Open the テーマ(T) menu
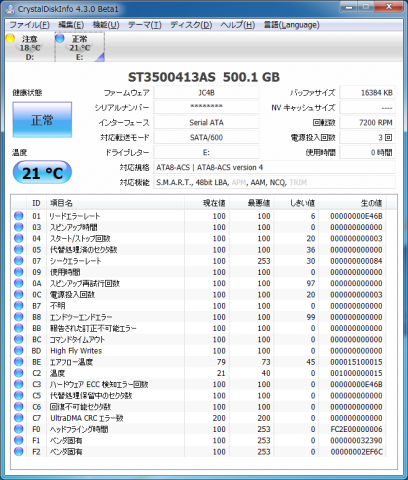The height and width of the screenshot is (480, 408). click(145, 25)
